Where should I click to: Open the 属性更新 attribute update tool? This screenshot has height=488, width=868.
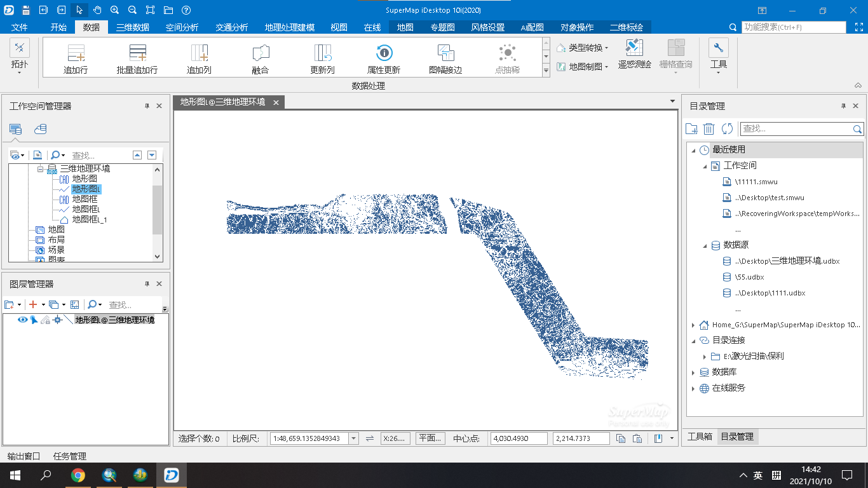384,53
